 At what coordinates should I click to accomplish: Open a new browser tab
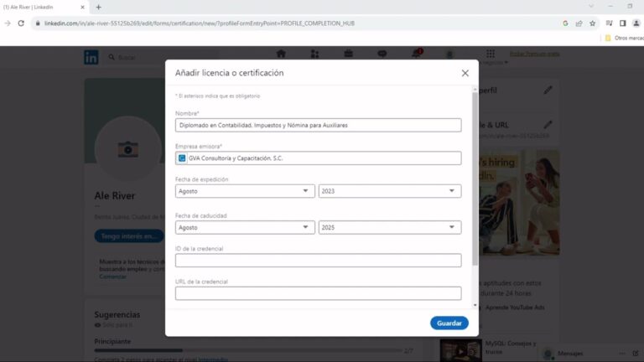(x=99, y=7)
